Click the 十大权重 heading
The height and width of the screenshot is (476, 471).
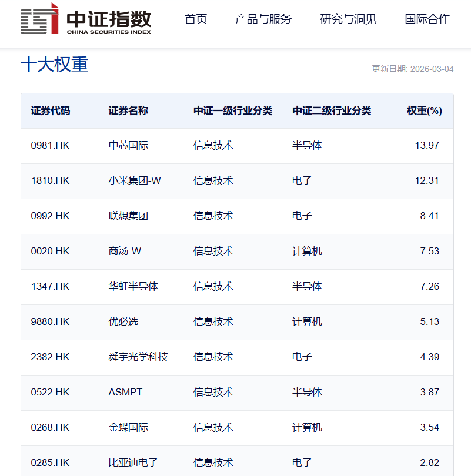pyautogui.click(x=54, y=65)
